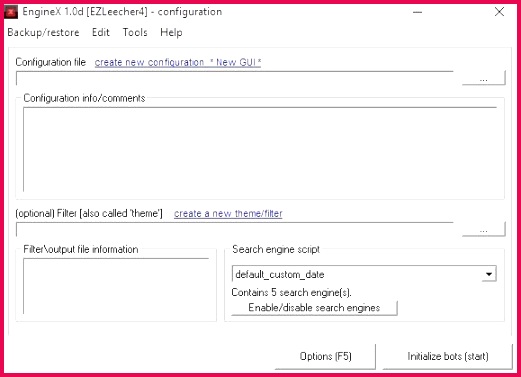This screenshot has height=377, width=521.
Task: Click 'Contains 5 search engine(s).' text
Action: click(x=291, y=292)
